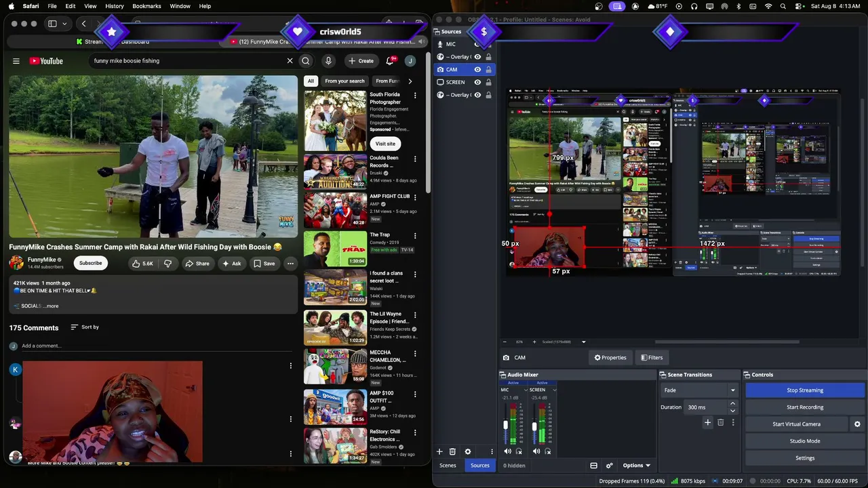The image size is (868, 488).
Task: Open the comments Sort by menu
Action: click(85, 327)
